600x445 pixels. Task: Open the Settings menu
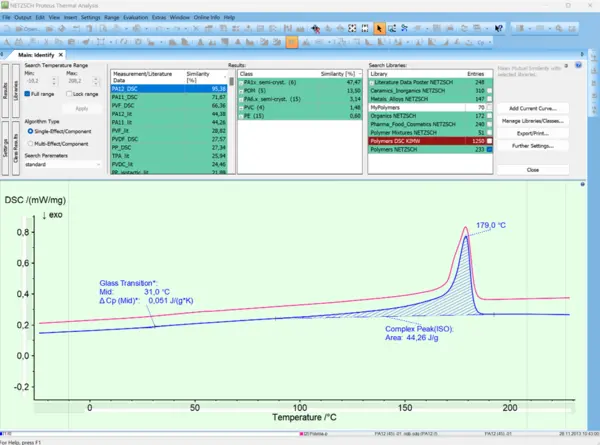[90, 17]
